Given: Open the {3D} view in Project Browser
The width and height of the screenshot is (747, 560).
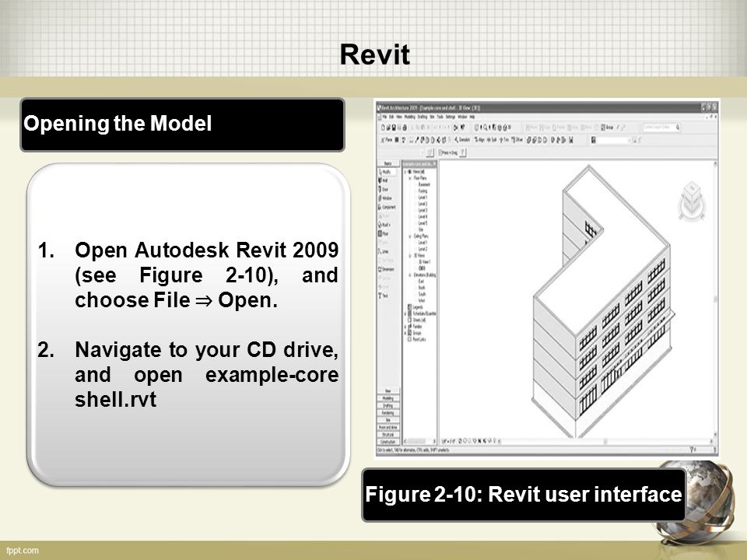Looking at the screenshot, I should (422, 268).
